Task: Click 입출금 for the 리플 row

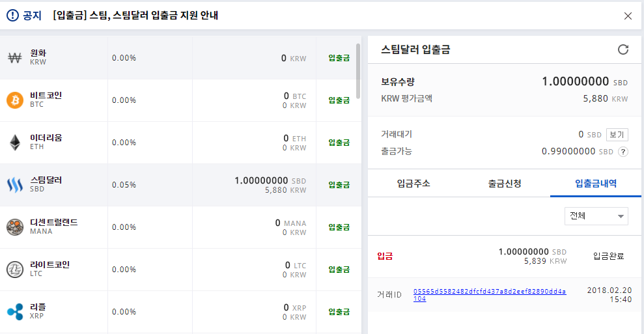Action: point(339,312)
